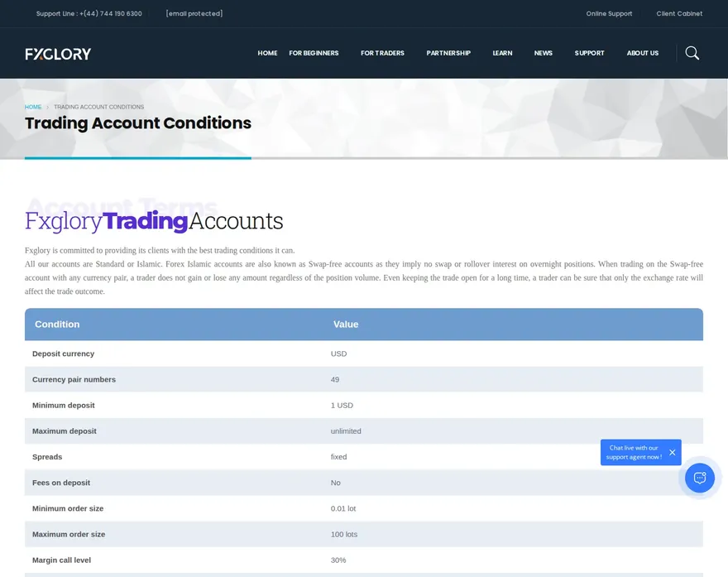The image size is (728, 577).
Task: Select the 'Minimum order size' label
Action: 68,508
